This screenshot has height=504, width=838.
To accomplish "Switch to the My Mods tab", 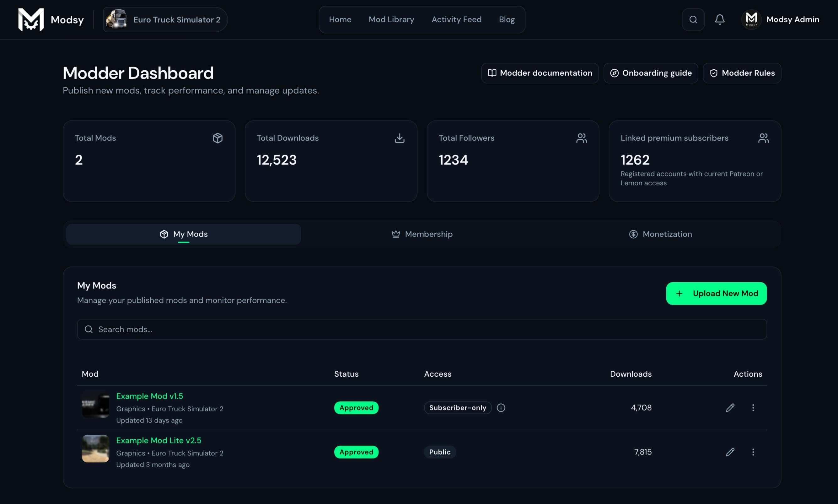I will click(x=184, y=234).
